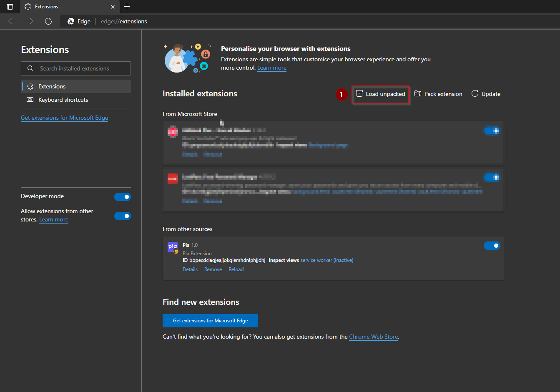This screenshot has height=392, width=560.
Task: Reload the Pia extension
Action: tap(236, 269)
